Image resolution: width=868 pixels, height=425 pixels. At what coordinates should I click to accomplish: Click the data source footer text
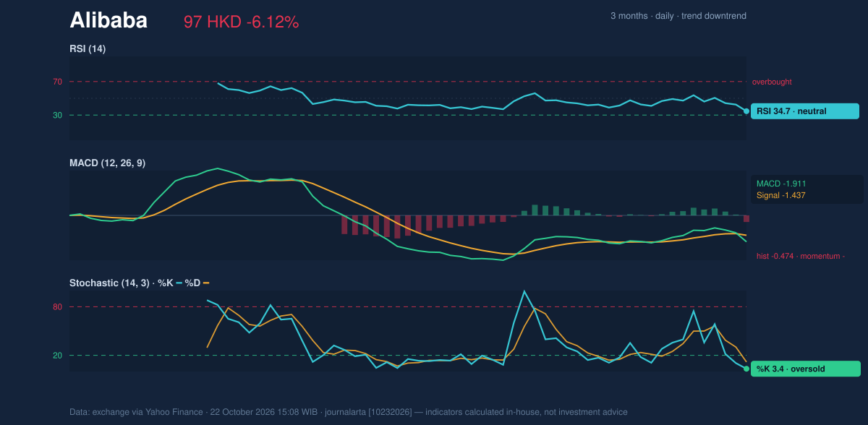pos(349,412)
